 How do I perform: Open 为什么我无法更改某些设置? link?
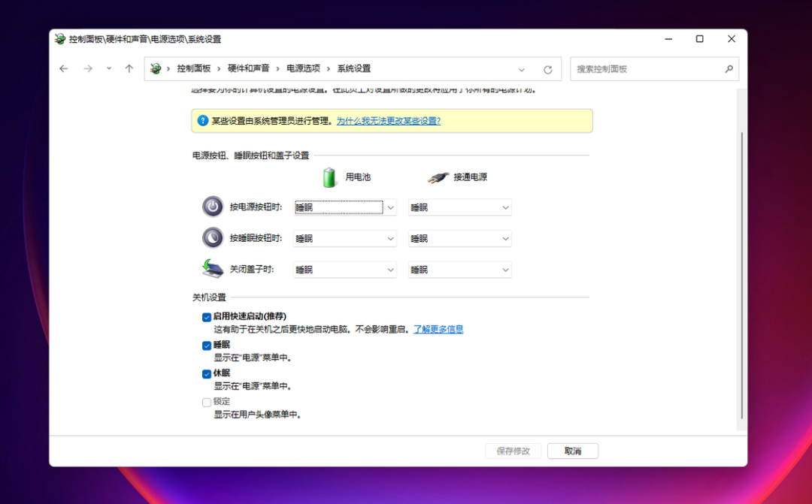tap(389, 121)
